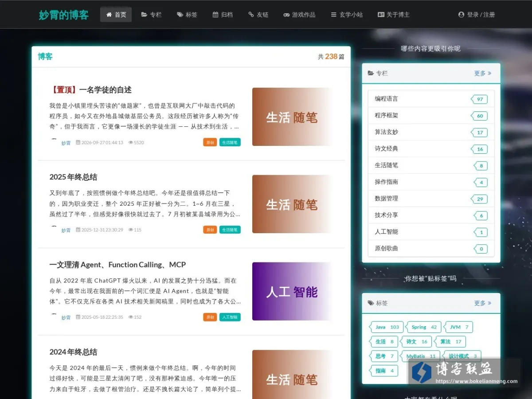The width and height of the screenshot is (532, 399).
Task: Click the 原创 badge on 2025 年终总结
Action: [x=210, y=230]
